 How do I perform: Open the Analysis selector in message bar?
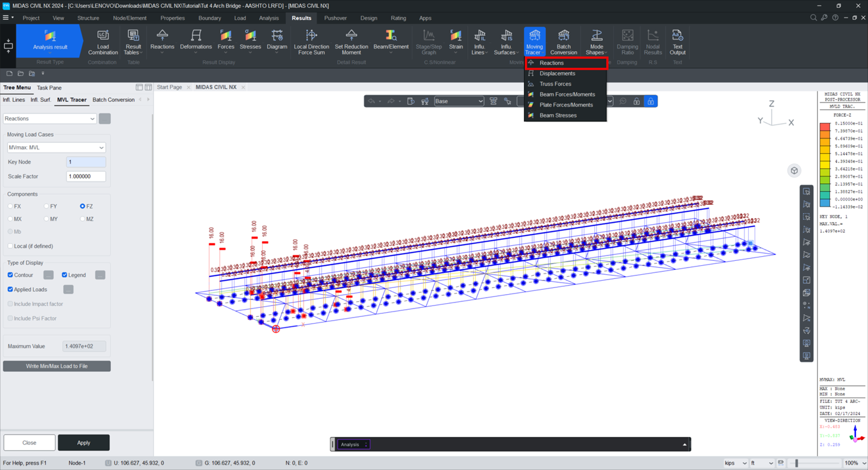[x=353, y=445]
